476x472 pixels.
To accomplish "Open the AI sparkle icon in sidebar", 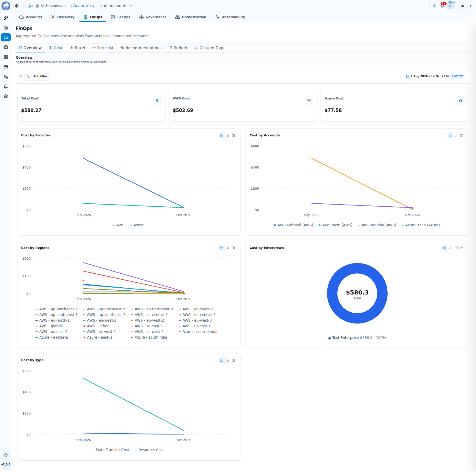I will pyautogui.click(x=6, y=18).
